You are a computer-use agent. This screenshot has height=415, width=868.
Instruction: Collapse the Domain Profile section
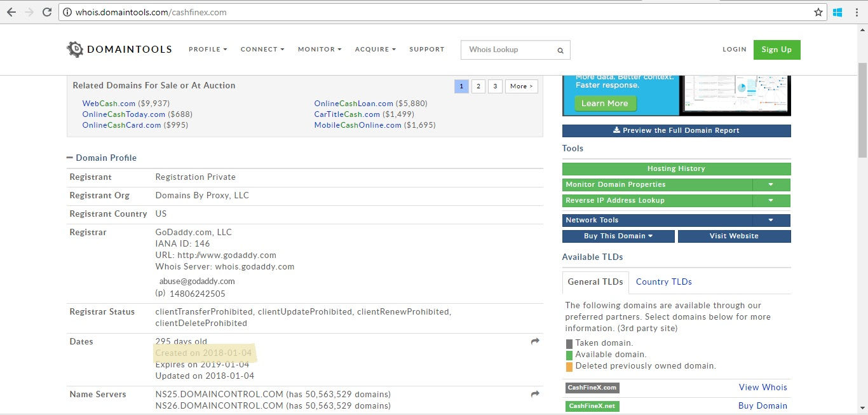pos(102,158)
